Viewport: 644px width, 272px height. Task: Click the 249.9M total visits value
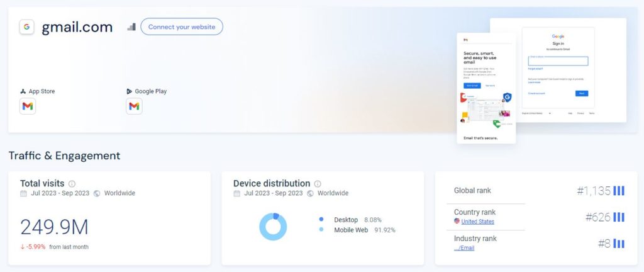(x=54, y=227)
